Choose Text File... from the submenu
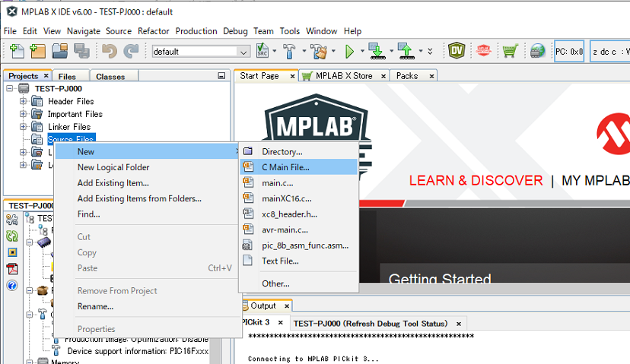Image resolution: width=630 pixels, height=364 pixels. pos(298,261)
